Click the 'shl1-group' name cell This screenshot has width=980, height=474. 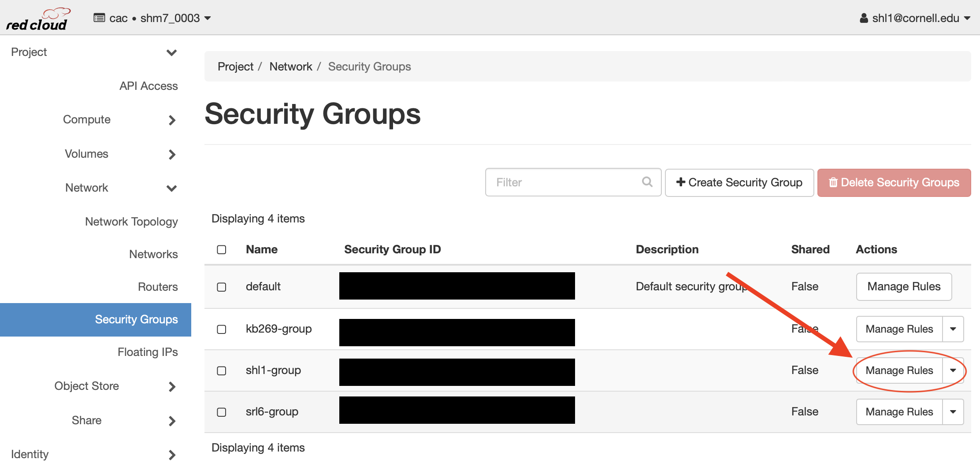point(274,370)
